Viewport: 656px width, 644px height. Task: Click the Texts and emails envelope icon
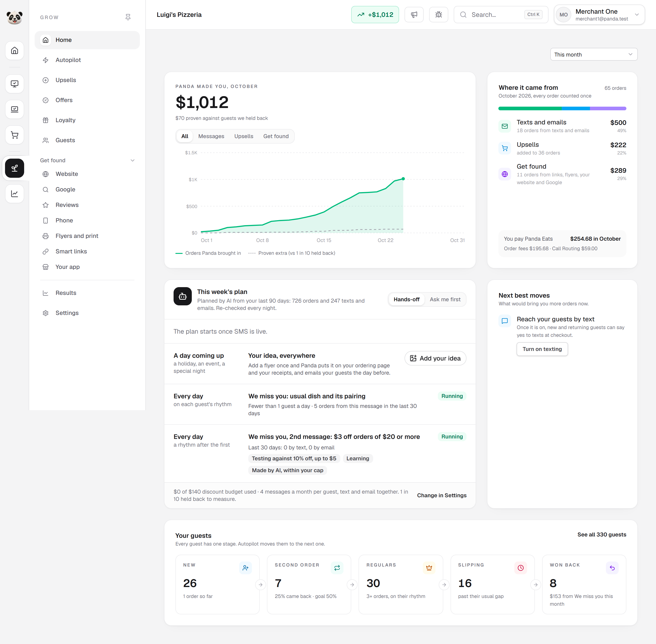point(505,126)
